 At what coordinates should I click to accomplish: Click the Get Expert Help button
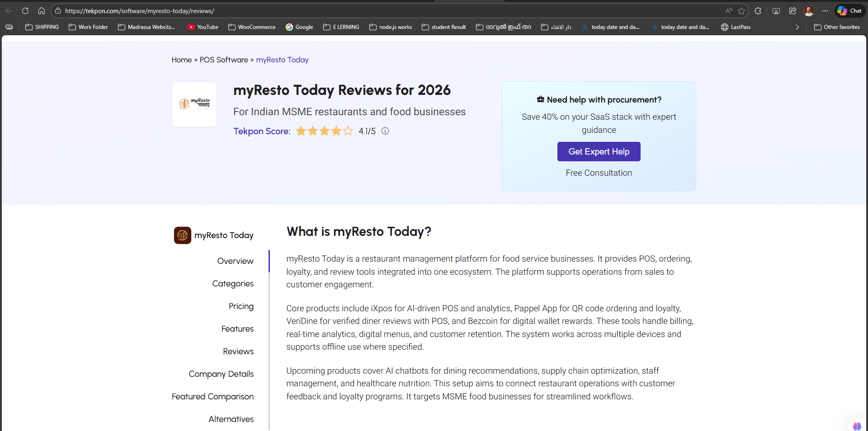[x=599, y=152]
